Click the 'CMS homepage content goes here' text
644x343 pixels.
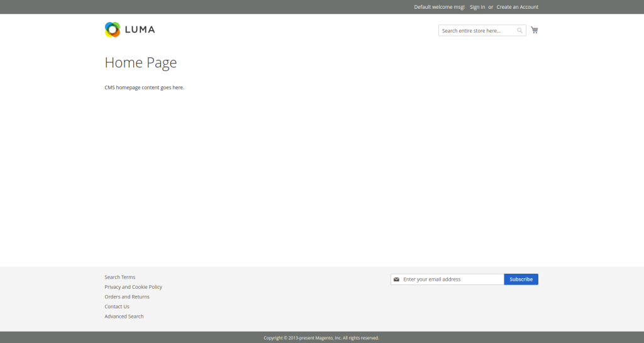[144, 87]
